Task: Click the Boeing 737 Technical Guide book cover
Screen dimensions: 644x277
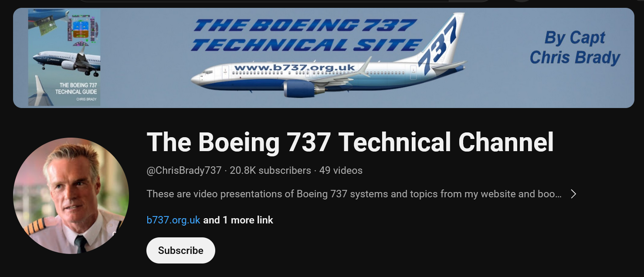Action: [x=64, y=57]
